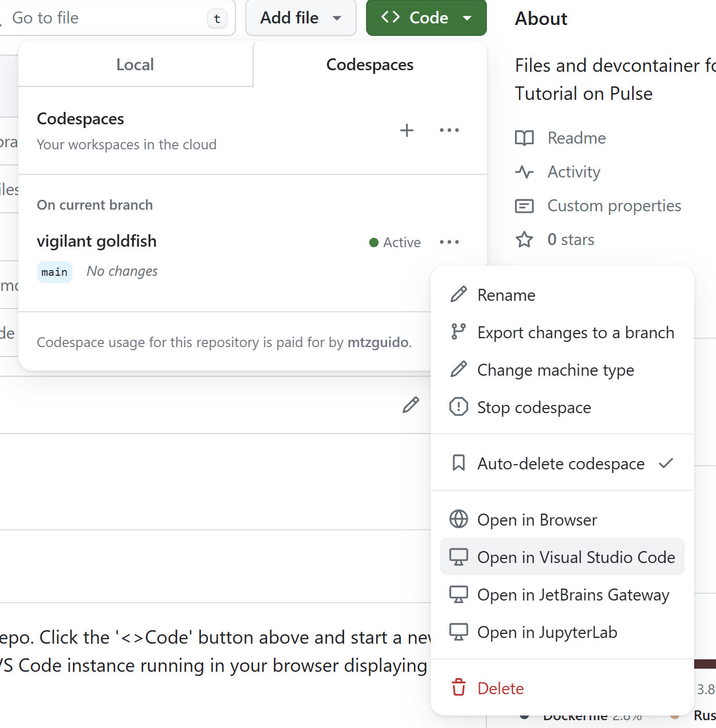The height and width of the screenshot is (728, 716).
Task: Choose Rename from the context menu
Action: [x=562, y=295]
